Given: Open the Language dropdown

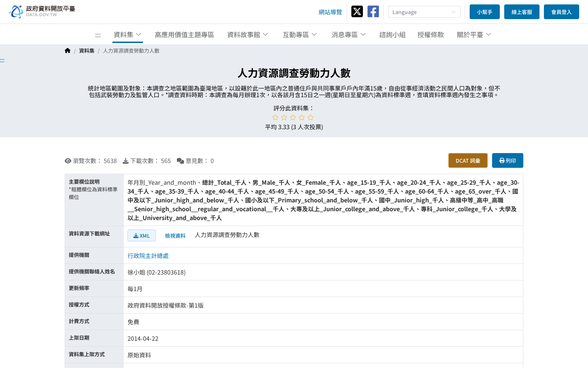Looking at the screenshot, I should coord(424,12).
